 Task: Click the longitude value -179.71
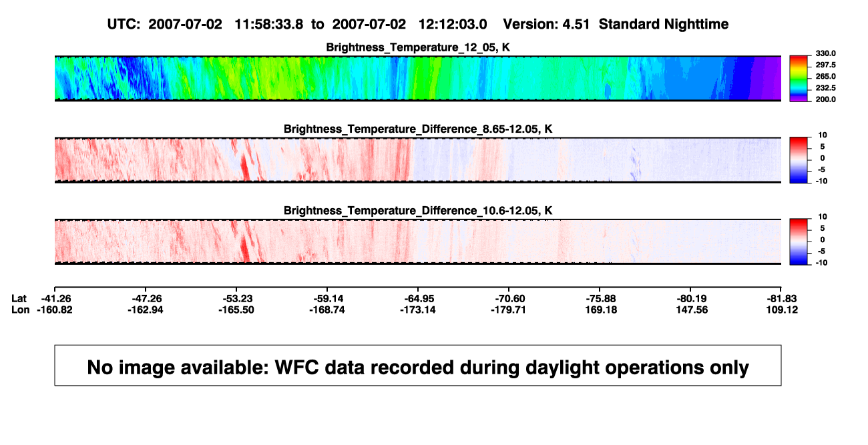click(509, 310)
